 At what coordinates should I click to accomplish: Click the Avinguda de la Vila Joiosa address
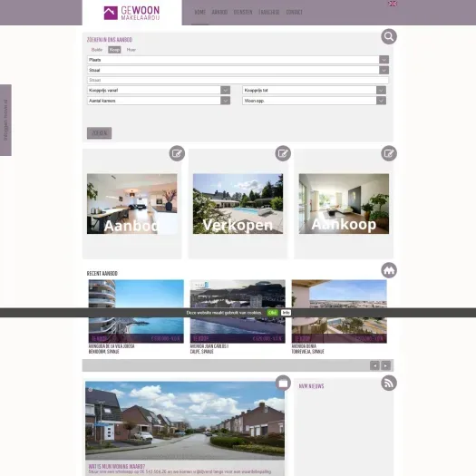point(112,346)
